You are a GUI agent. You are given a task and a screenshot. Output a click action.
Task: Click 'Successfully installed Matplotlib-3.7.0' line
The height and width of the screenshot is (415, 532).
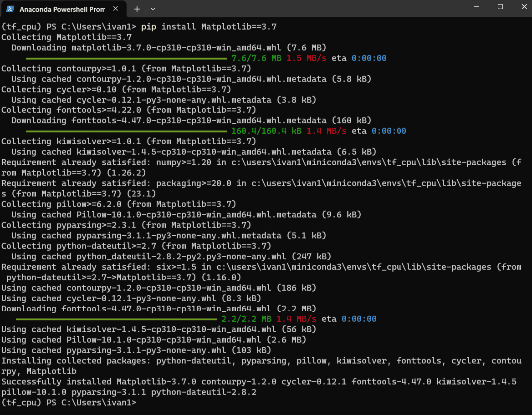[259, 382]
